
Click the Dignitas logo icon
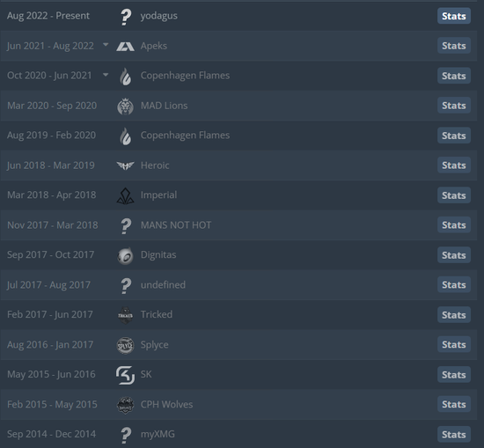(x=125, y=255)
